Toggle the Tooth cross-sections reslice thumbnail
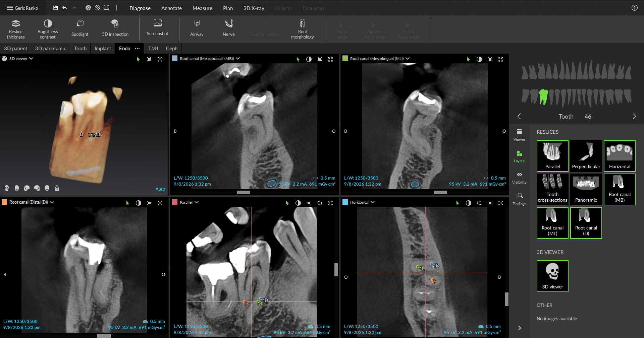The width and height of the screenshot is (644, 338). [552, 189]
